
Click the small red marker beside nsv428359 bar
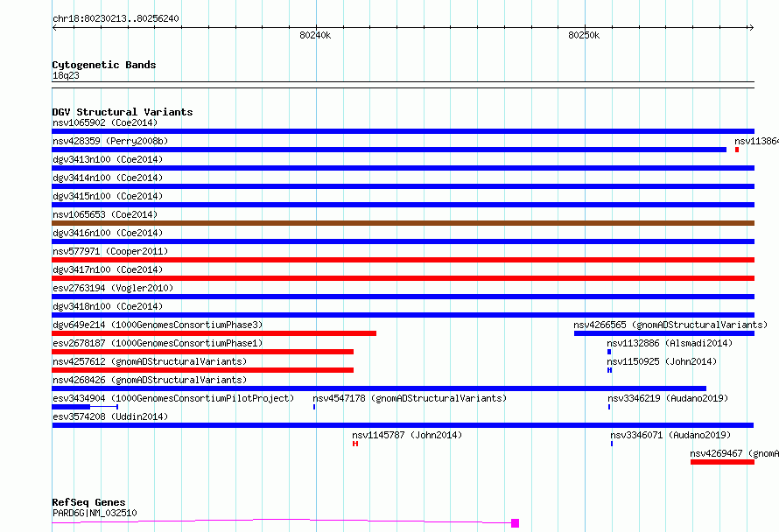click(737, 150)
